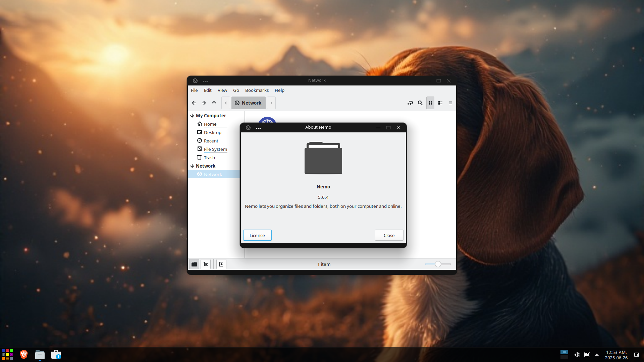Open the Bookmarks menu
644x362 pixels.
(257, 90)
